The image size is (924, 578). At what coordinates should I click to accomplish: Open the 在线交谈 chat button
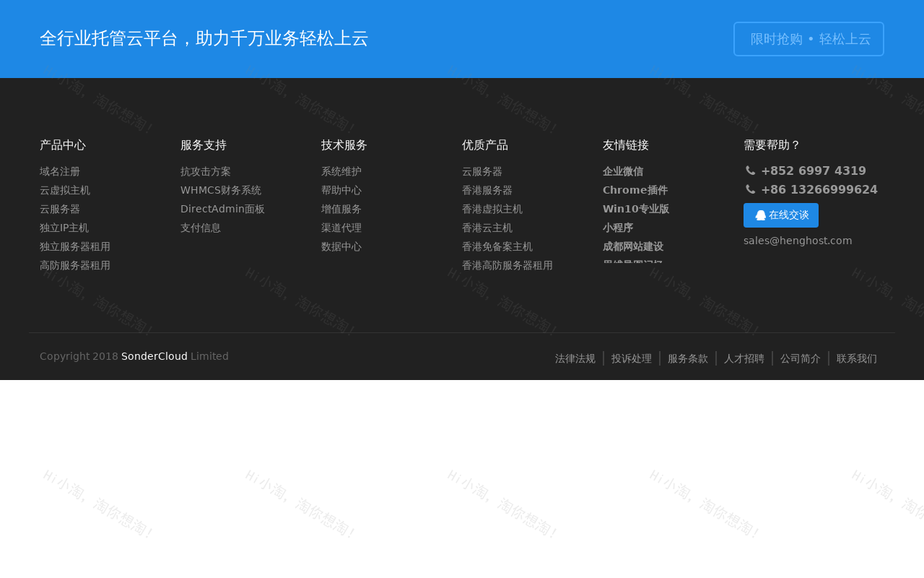pos(780,214)
